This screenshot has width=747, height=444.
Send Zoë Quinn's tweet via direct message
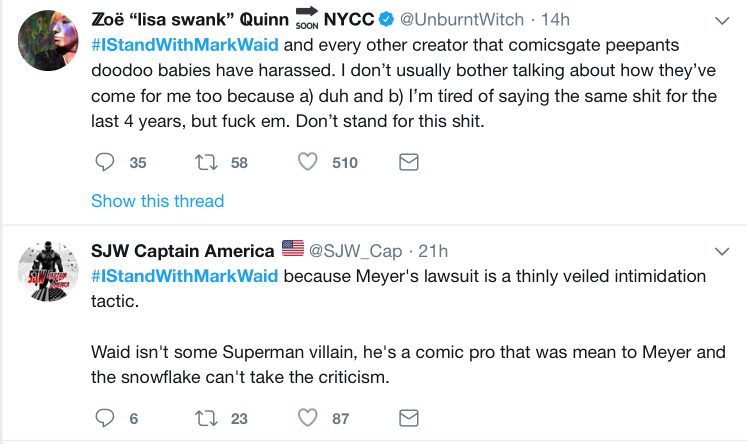(409, 162)
